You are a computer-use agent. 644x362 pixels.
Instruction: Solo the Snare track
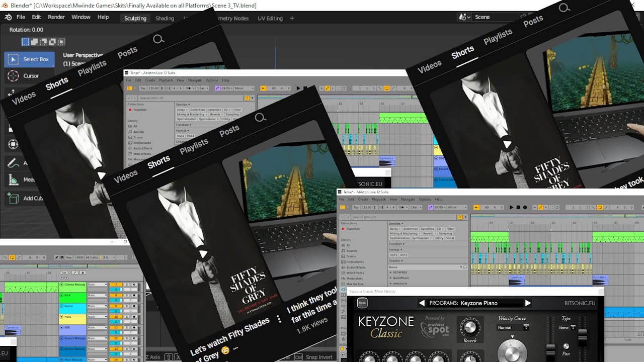coord(127,306)
